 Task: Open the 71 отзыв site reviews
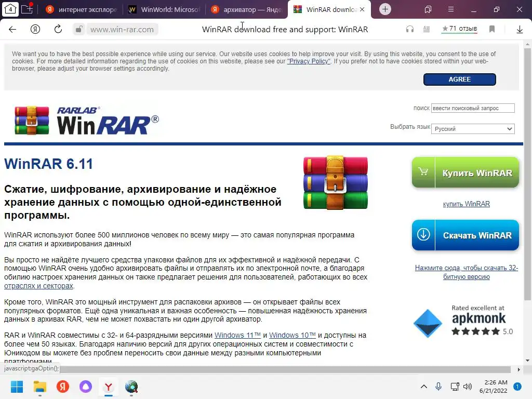(x=460, y=29)
